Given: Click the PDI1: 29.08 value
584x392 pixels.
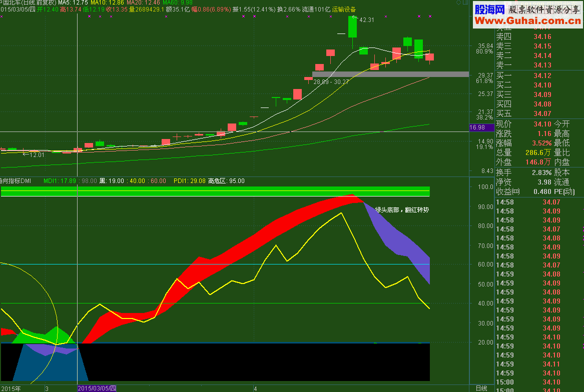Looking at the screenshot, I should [190, 181].
